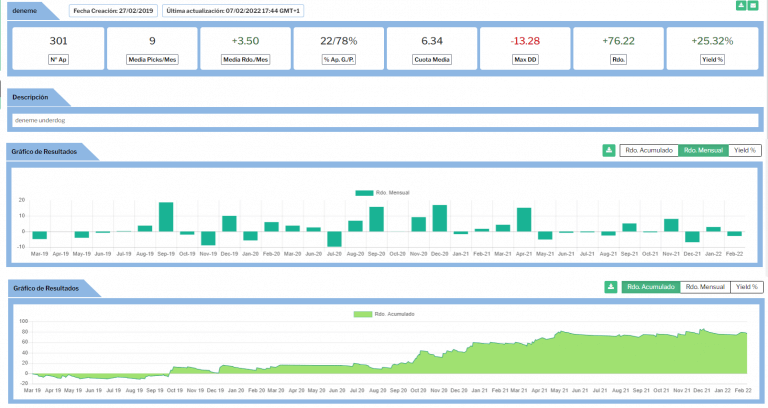Show Yield % on the area chart

coord(746,287)
